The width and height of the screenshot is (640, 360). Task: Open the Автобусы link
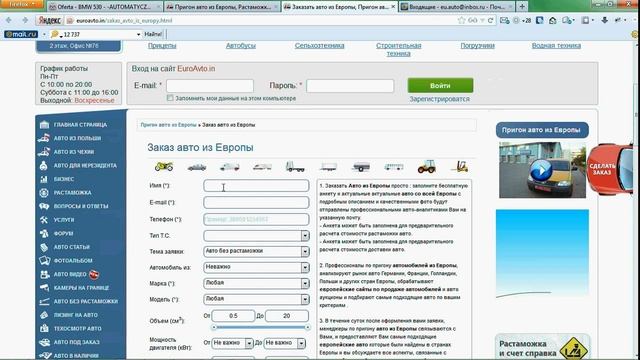241,46
